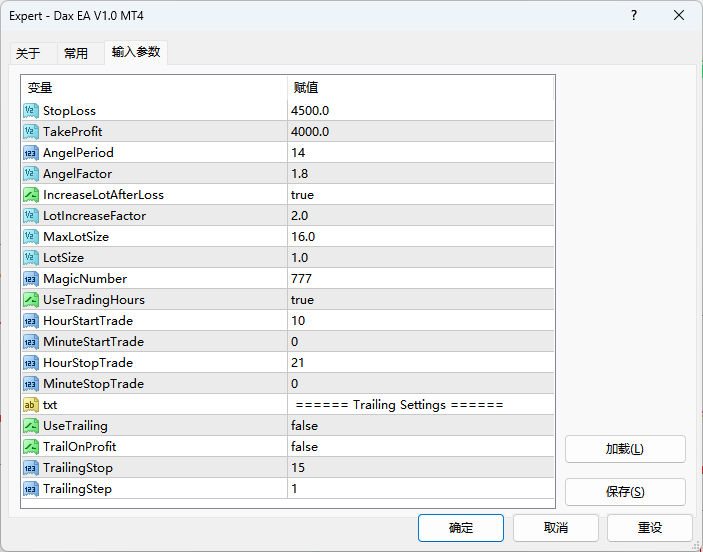Select the LotIncreaseFactor variable name
The width and height of the screenshot is (703, 552).
94,216
